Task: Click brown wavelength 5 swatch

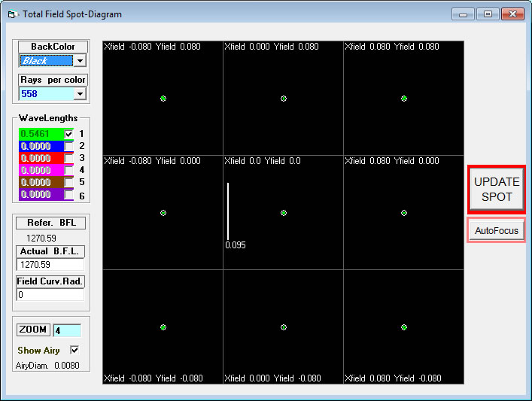Action: (x=41, y=182)
